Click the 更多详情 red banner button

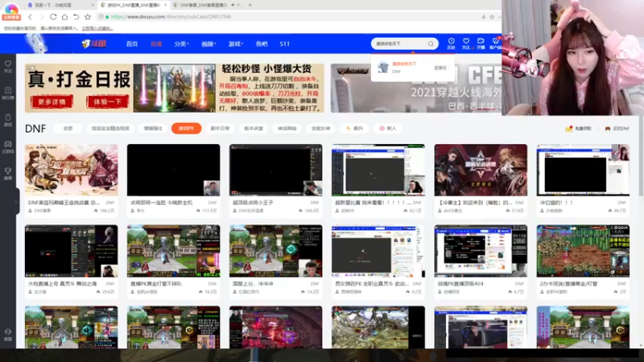(x=52, y=101)
